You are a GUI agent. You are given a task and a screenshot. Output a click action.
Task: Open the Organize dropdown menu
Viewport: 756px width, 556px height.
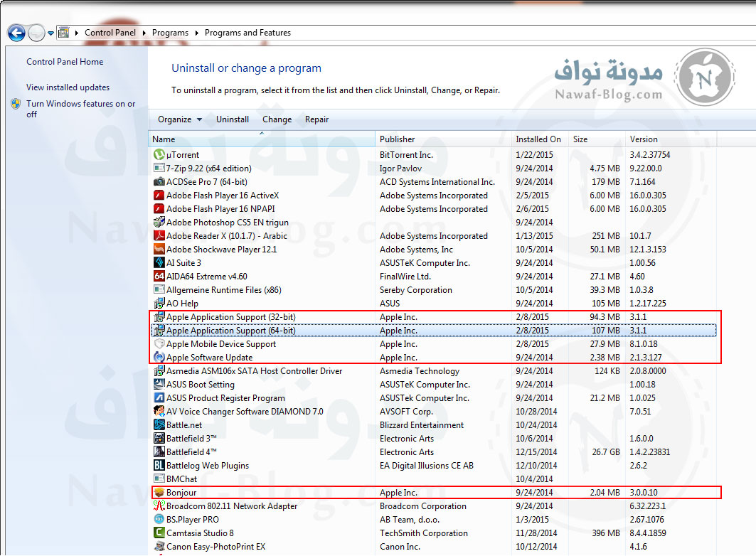(179, 119)
